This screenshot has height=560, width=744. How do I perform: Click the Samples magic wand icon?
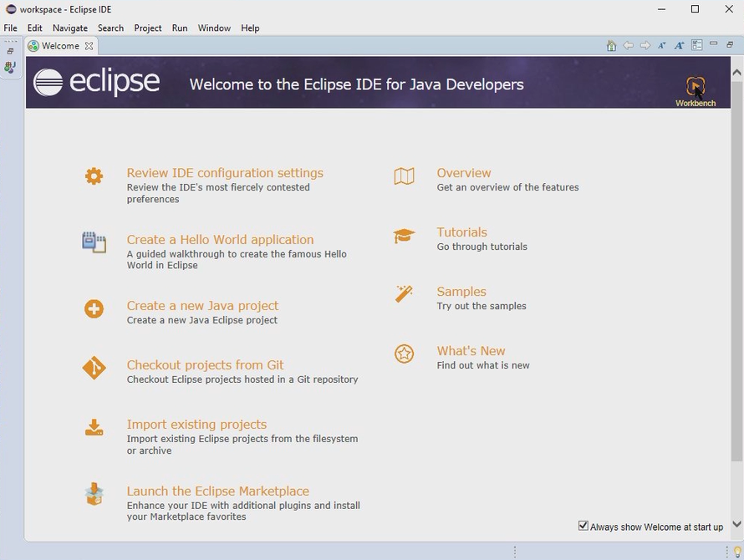404,293
